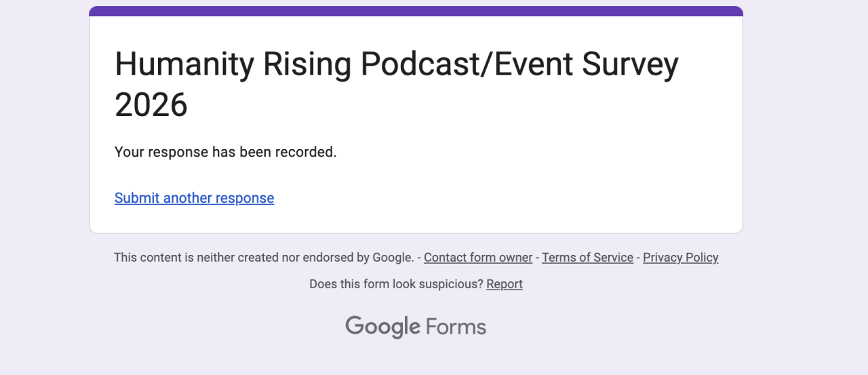This screenshot has height=375, width=868.
Task: Open the Contact form owner link
Action: point(478,258)
